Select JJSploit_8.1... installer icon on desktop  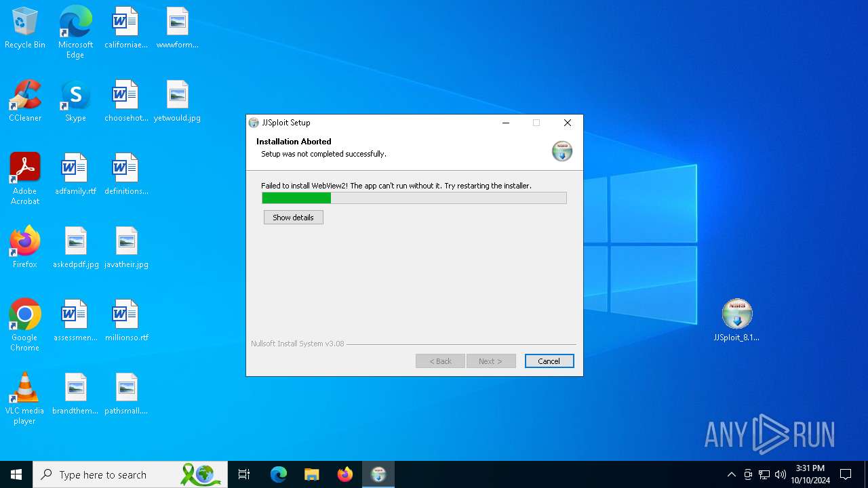click(736, 321)
